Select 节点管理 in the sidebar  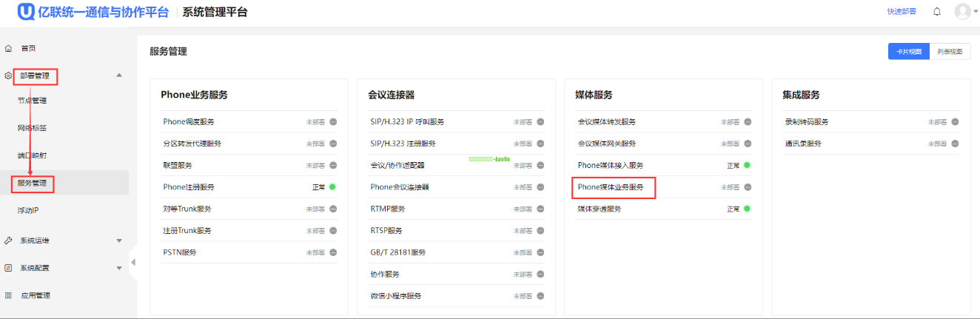pos(32,101)
